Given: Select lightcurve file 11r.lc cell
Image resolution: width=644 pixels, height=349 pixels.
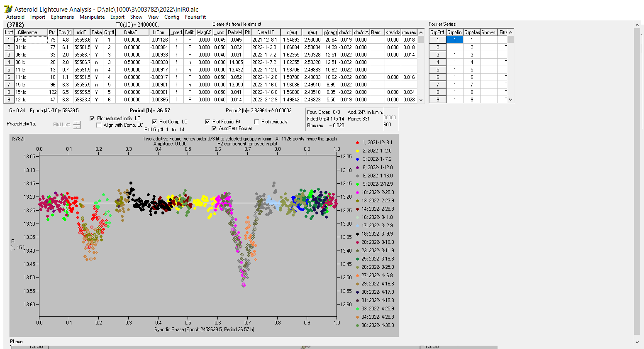Looking at the screenshot, I should pyautogui.click(x=31, y=77).
